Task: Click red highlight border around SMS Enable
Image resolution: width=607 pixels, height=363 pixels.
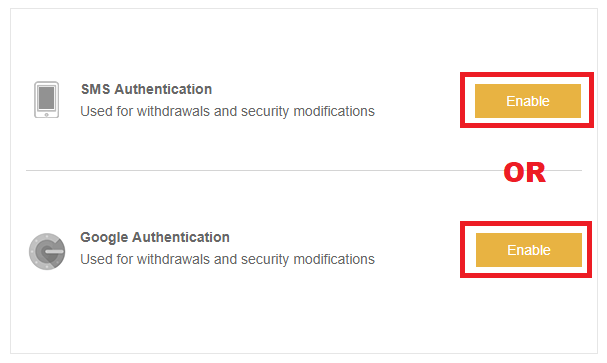Action: (x=526, y=74)
